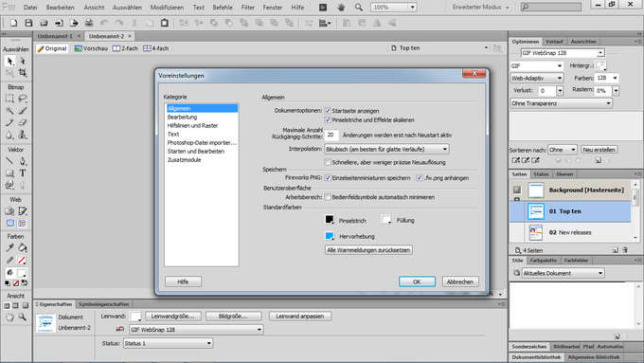The width and height of the screenshot is (644, 363).
Task: Open the Sortieren nach dropdown
Action: pyautogui.click(x=563, y=150)
